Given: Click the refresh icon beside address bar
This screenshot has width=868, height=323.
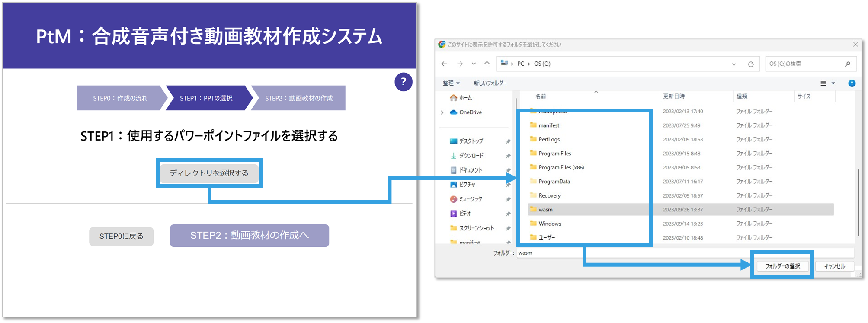Looking at the screenshot, I should pyautogui.click(x=751, y=64).
